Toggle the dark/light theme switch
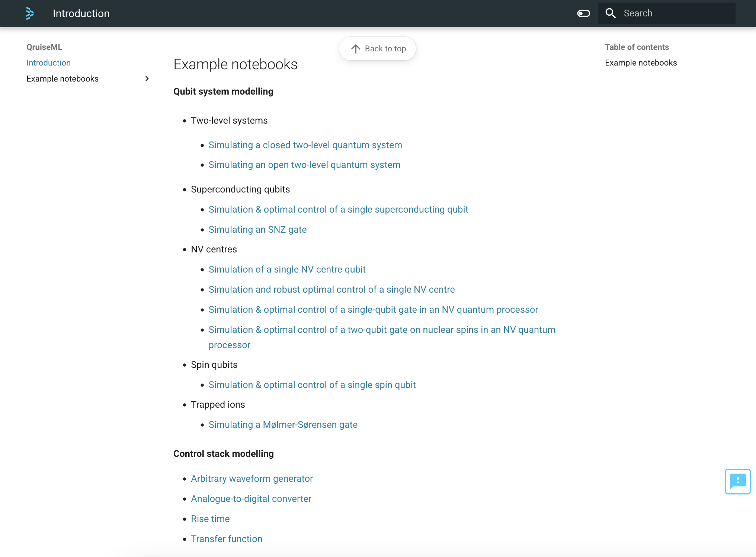The image size is (756, 557). pyautogui.click(x=583, y=13)
